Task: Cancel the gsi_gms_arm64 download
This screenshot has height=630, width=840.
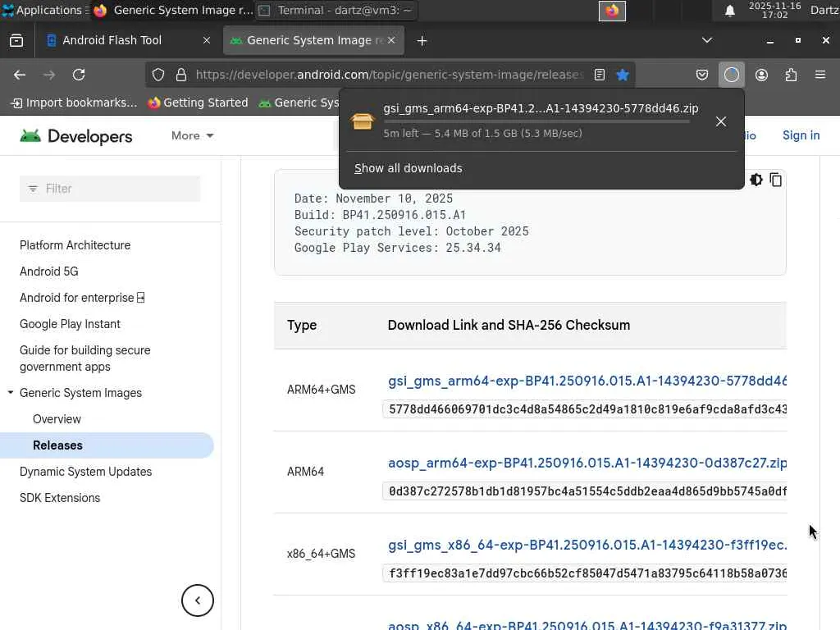Action: click(720, 121)
